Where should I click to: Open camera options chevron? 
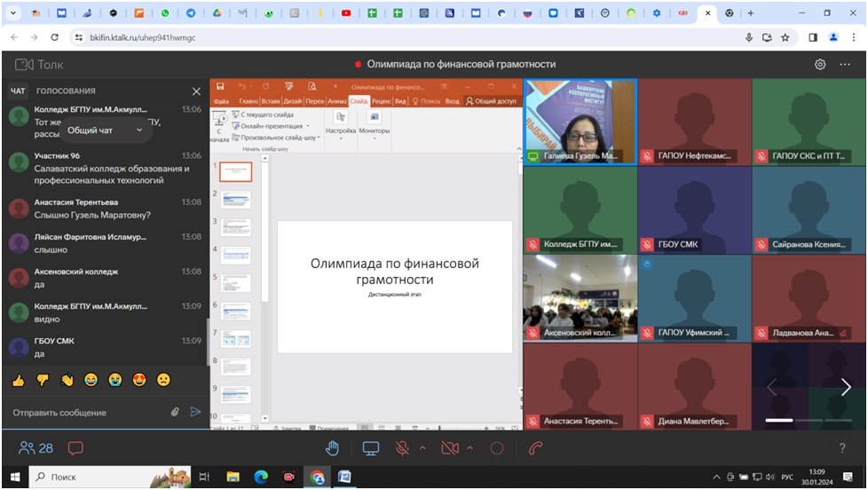(x=470, y=448)
